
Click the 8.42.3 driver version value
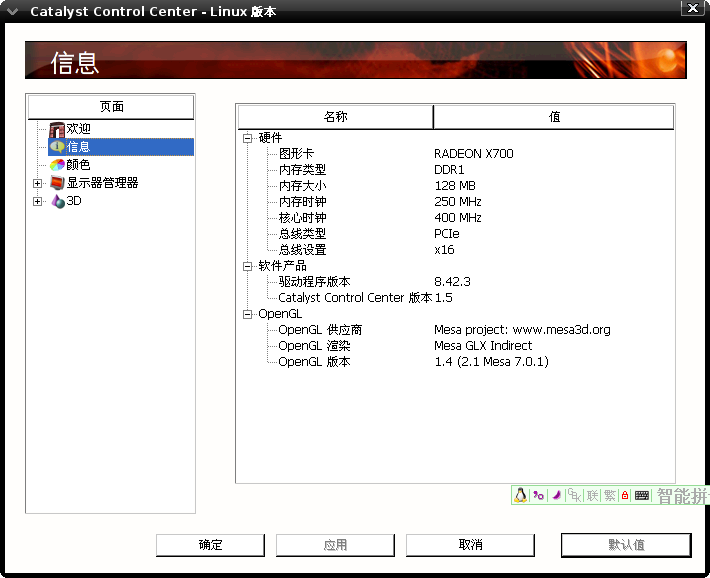pyautogui.click(x=452, y=282)
